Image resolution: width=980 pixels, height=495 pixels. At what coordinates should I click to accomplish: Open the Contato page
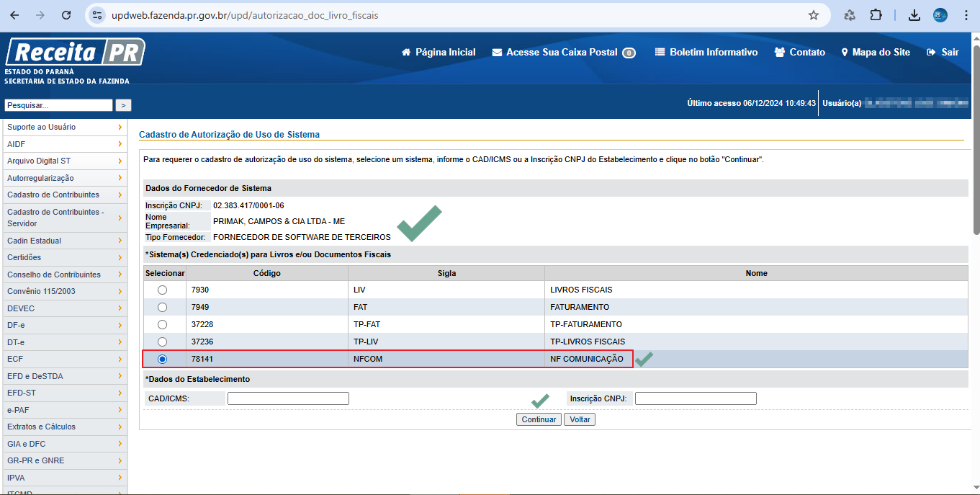tap(800, 52)
